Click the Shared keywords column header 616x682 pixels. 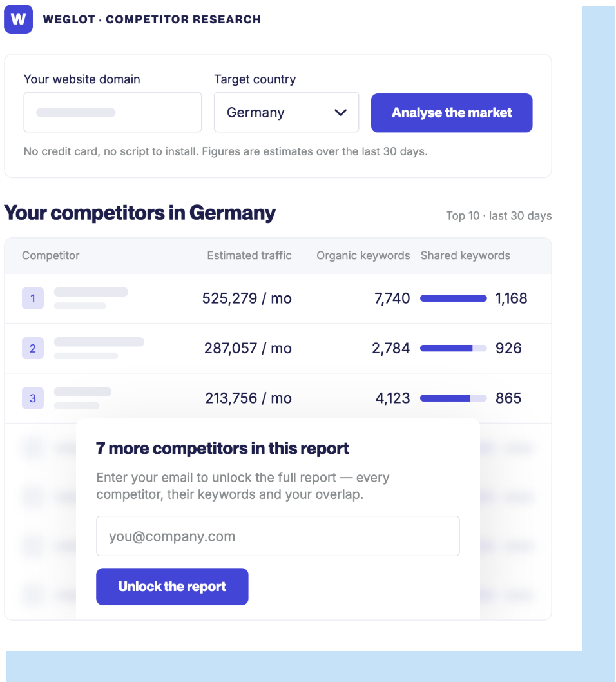tap(465, 255)
